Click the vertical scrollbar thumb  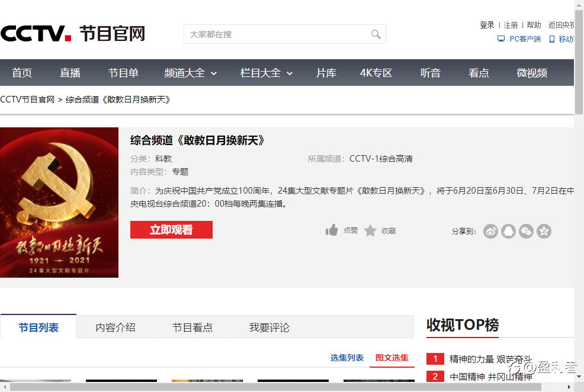(x=579, y=62)
